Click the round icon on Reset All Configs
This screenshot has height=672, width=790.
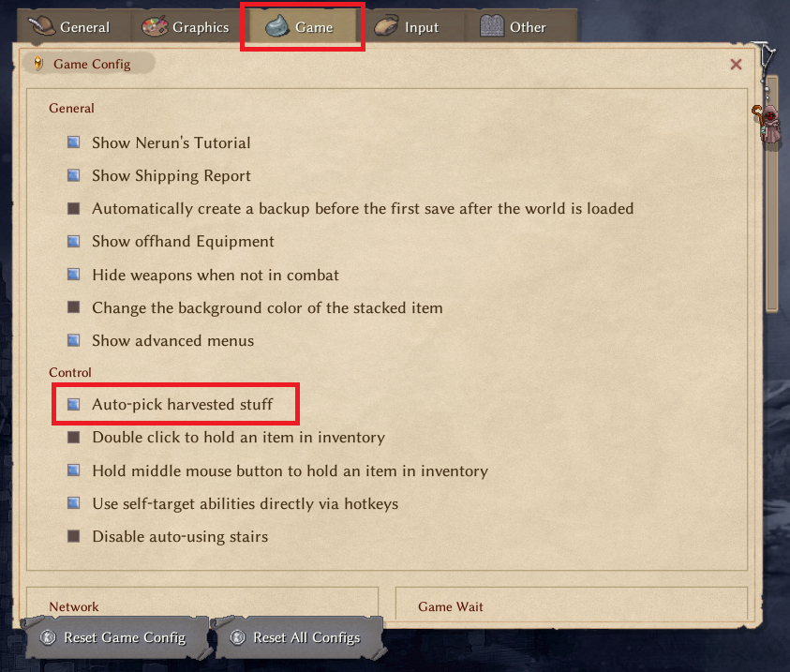click(238, 637)
